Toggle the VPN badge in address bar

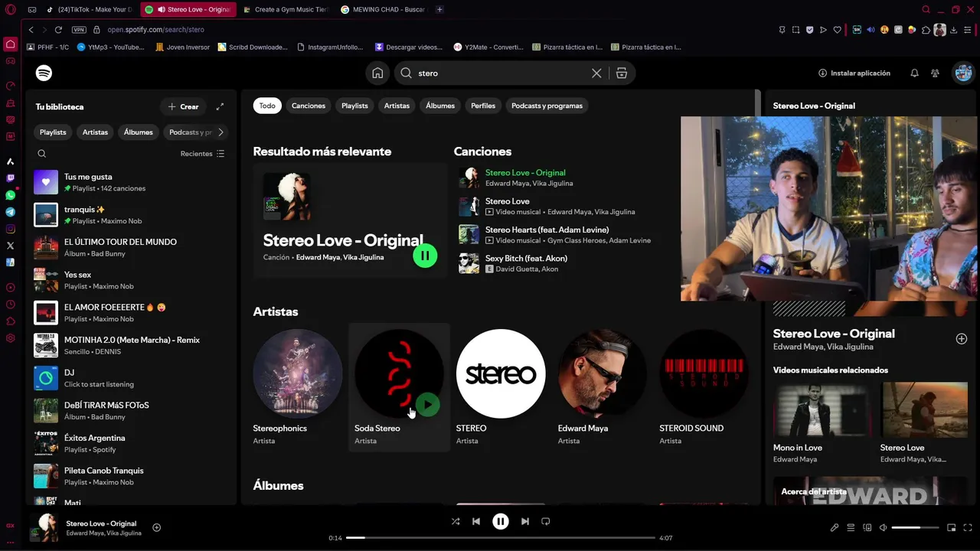click(x=79, y=29)
